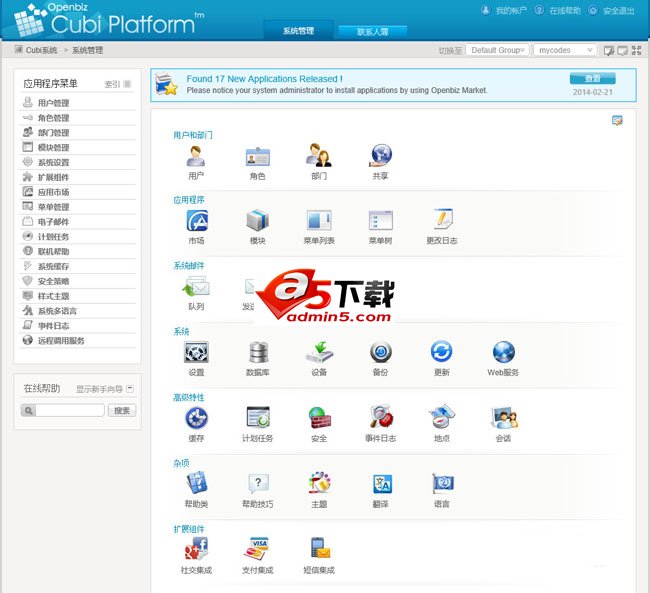
Task: Open the Web服务 globe icon
Action: coord(503,352)
